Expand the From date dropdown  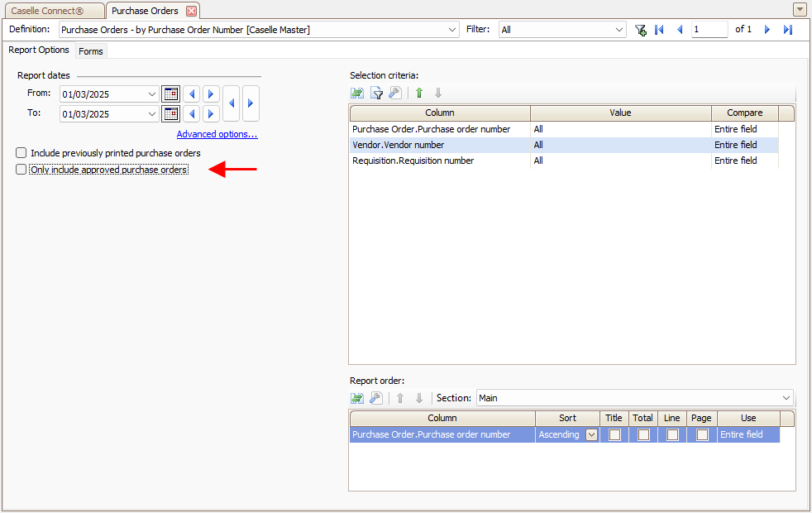(x=151, y=94)
